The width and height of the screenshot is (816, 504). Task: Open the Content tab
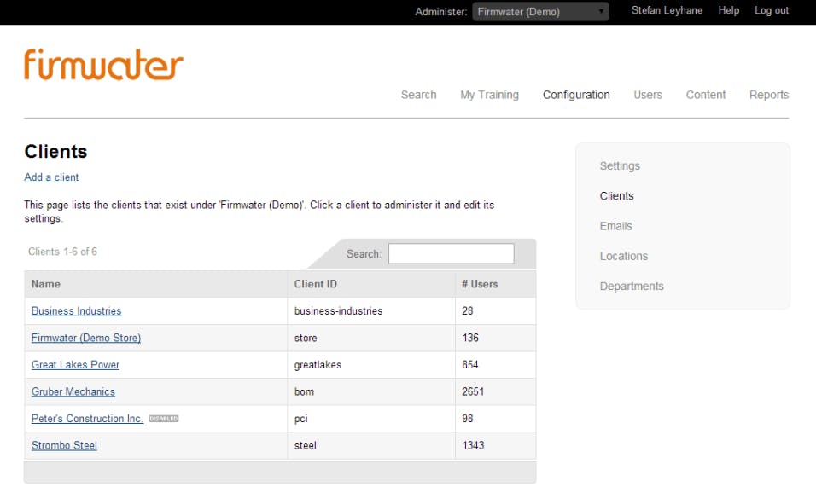pos(705,95)
